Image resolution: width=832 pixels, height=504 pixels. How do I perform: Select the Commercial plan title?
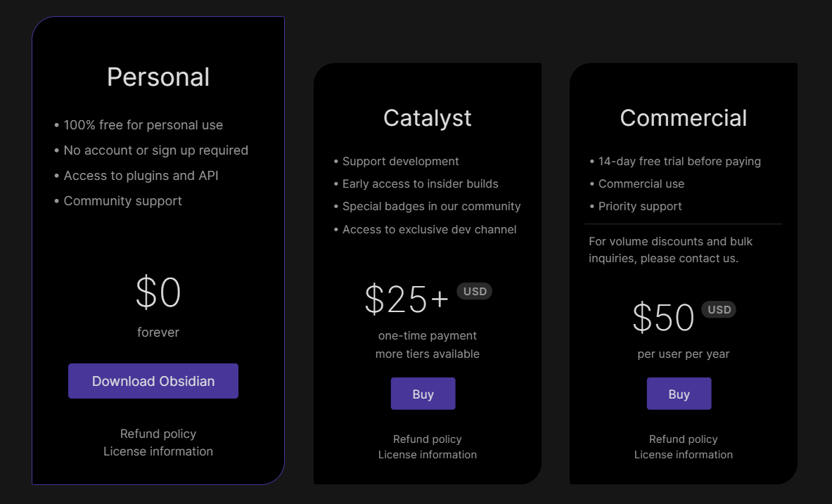(683, 118)
